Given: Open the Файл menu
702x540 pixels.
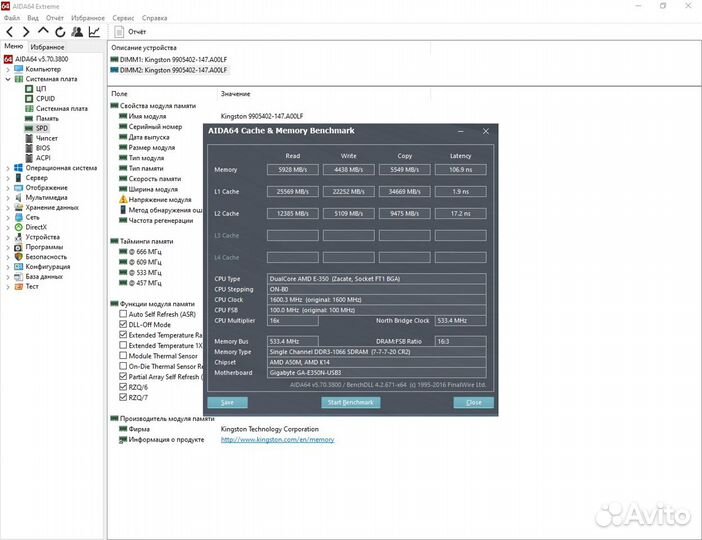Looking at the screenshot, I should tap(12, 18).
